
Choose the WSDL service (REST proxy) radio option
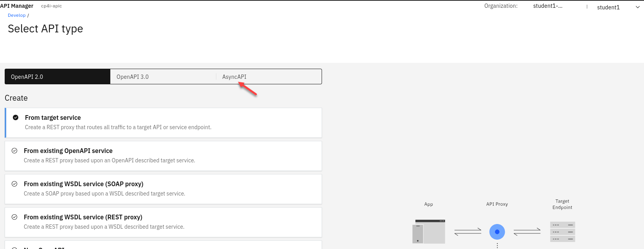14,217
